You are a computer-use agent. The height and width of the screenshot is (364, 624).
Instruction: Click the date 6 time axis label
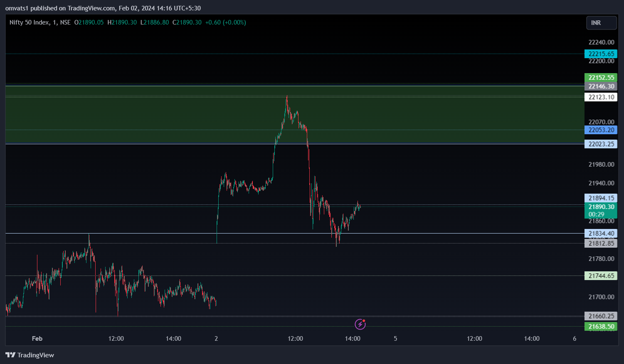click(x=575, y=339)
